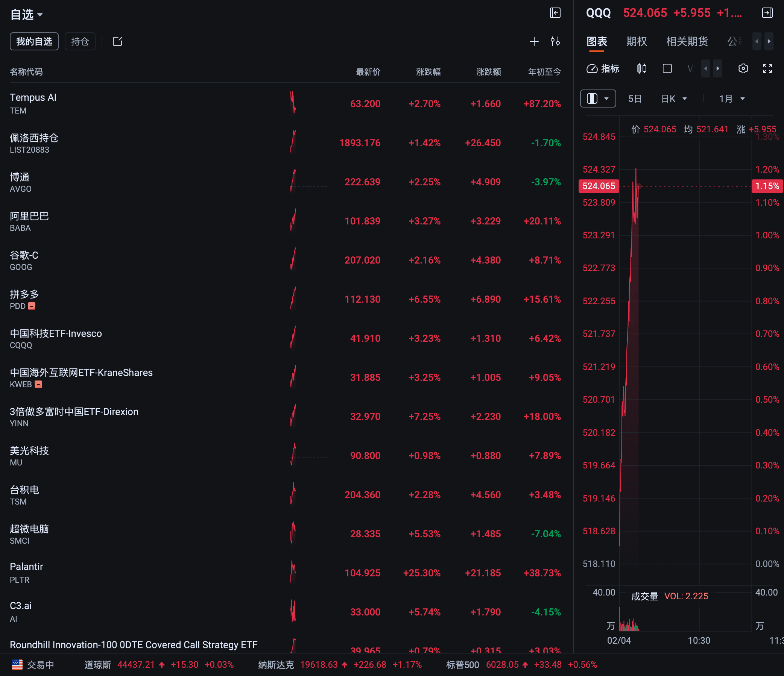
Task: Expand chart to fullscreen
Action: click(767, 68)
